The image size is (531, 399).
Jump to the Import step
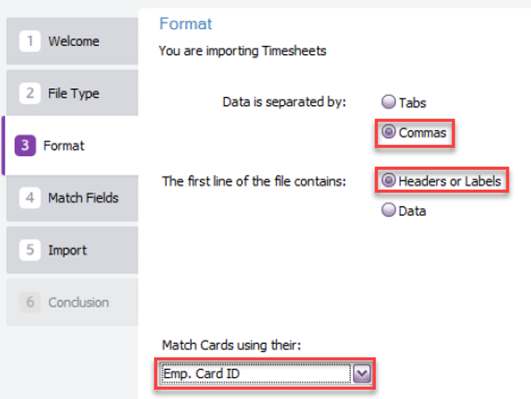pos(72,250)
